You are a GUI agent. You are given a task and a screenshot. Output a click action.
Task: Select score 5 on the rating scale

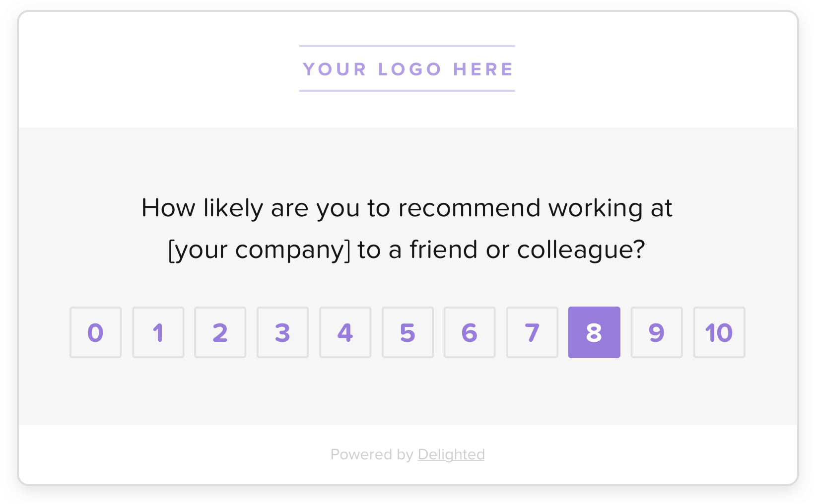(x=408, y=332)
